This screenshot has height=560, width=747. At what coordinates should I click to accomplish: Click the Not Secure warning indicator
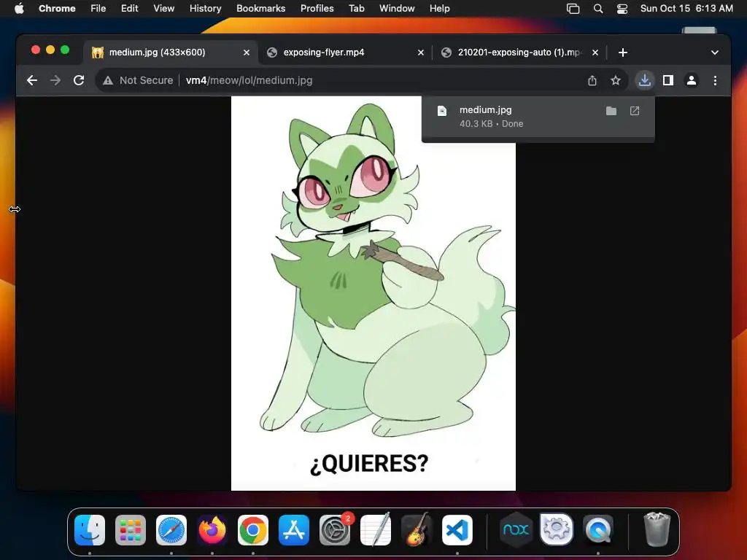click(x=138, y=80)
